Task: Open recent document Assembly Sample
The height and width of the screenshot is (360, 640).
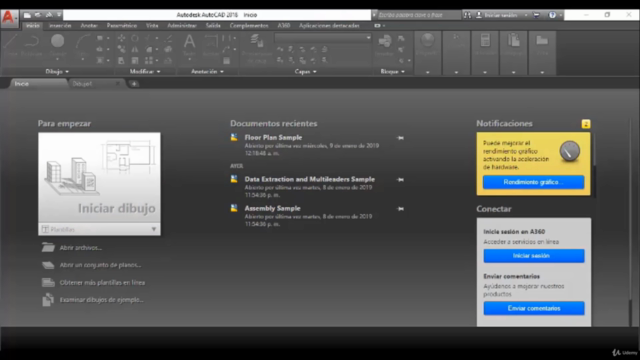Action: [x=272, y=208]
